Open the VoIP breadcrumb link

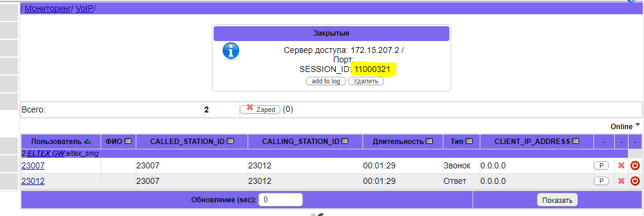tap(85, 8)
